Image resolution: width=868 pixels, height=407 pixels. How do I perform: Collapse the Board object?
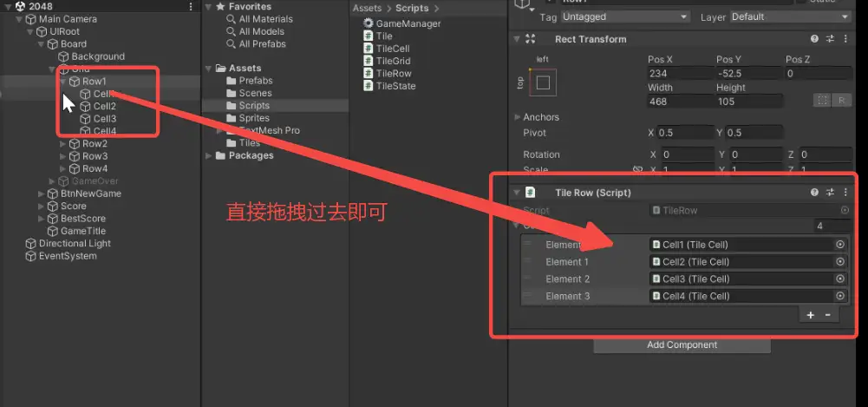pos(41,43)
